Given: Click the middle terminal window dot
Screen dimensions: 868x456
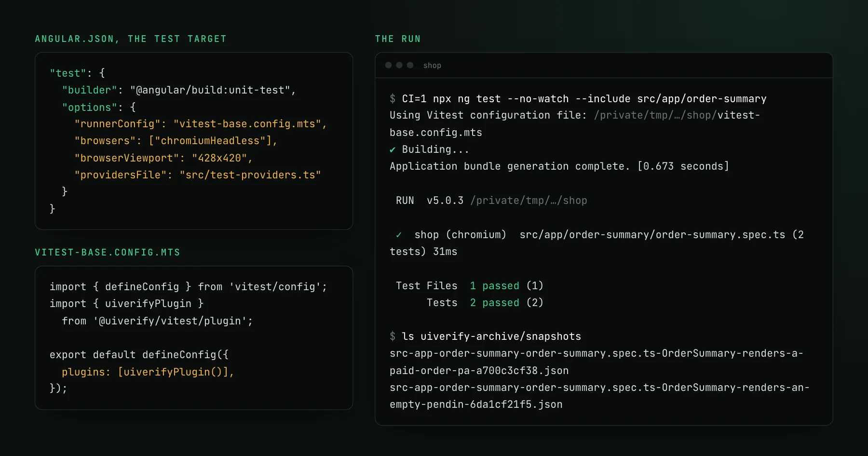Looking at the screenshot, I should tap(399, 65).
